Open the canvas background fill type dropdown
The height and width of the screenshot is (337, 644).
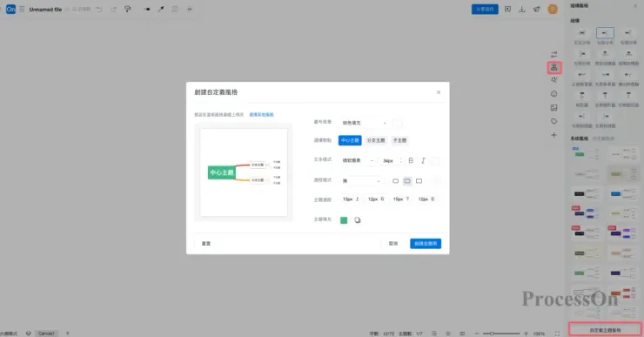coord(365,123)
